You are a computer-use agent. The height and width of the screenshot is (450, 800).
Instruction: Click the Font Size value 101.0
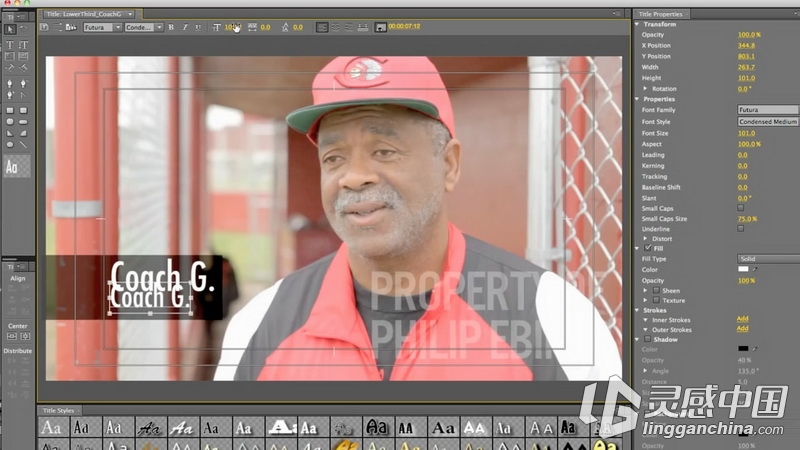point(746,133)
